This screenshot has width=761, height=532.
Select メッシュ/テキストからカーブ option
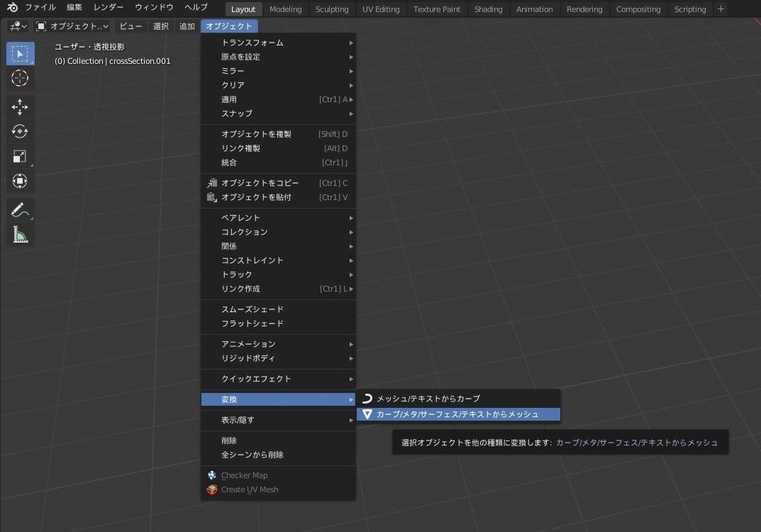tap(459, 399)
